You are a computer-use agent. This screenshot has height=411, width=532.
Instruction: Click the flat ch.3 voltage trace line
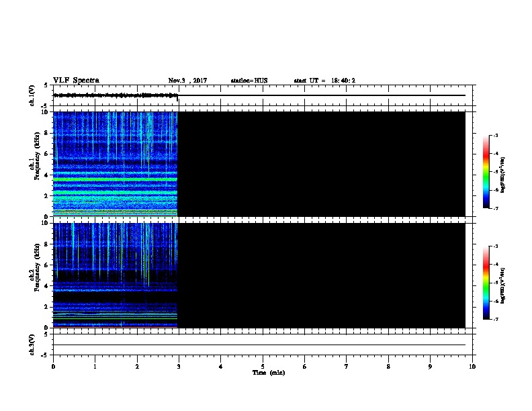[259, 345]
